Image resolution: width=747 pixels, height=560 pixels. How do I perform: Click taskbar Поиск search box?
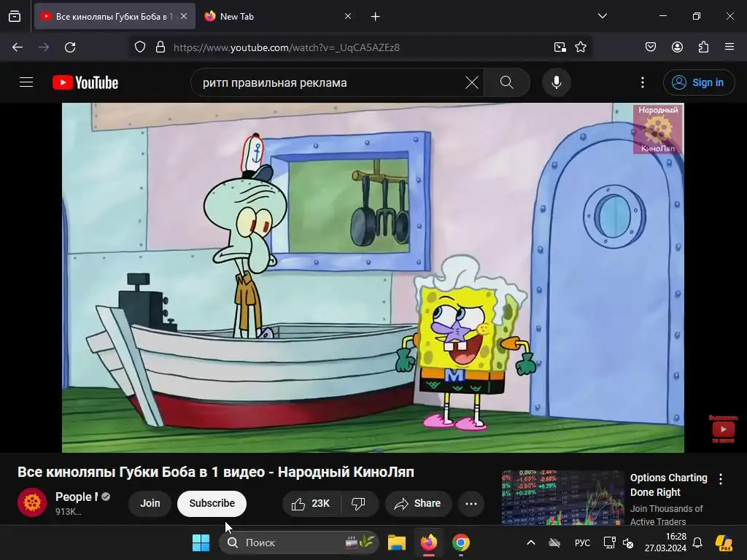(298, 542)
